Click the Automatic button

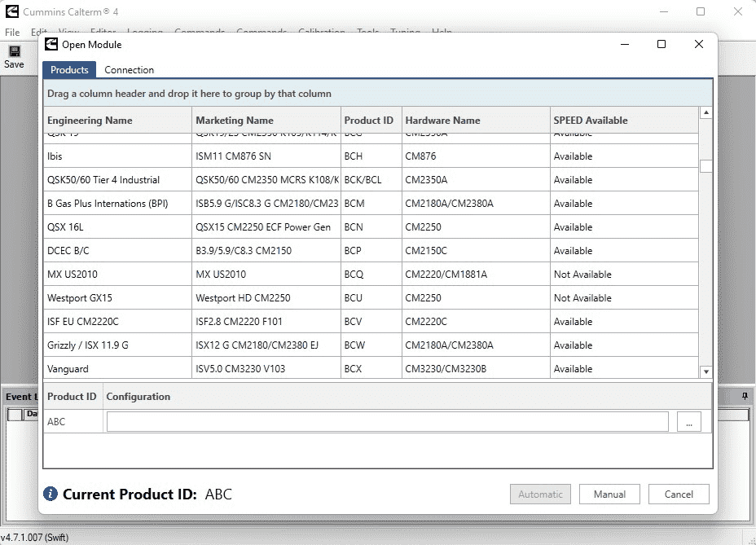540,494
